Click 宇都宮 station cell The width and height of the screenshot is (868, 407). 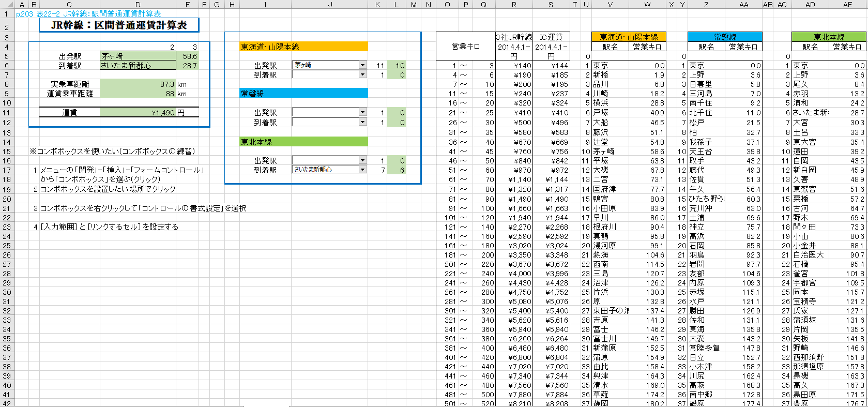810,283
